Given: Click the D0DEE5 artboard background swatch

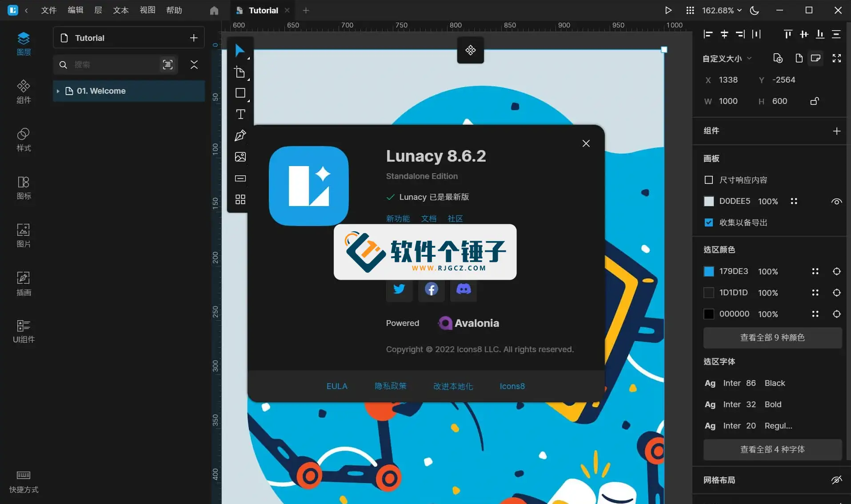Looking at the screenshot, I should pyautogui.click(x=709, y=202).
